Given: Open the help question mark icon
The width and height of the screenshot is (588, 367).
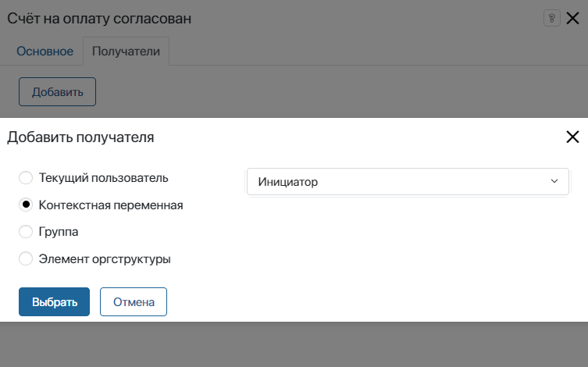Looking at the screenshot, I should pos(551,18).
